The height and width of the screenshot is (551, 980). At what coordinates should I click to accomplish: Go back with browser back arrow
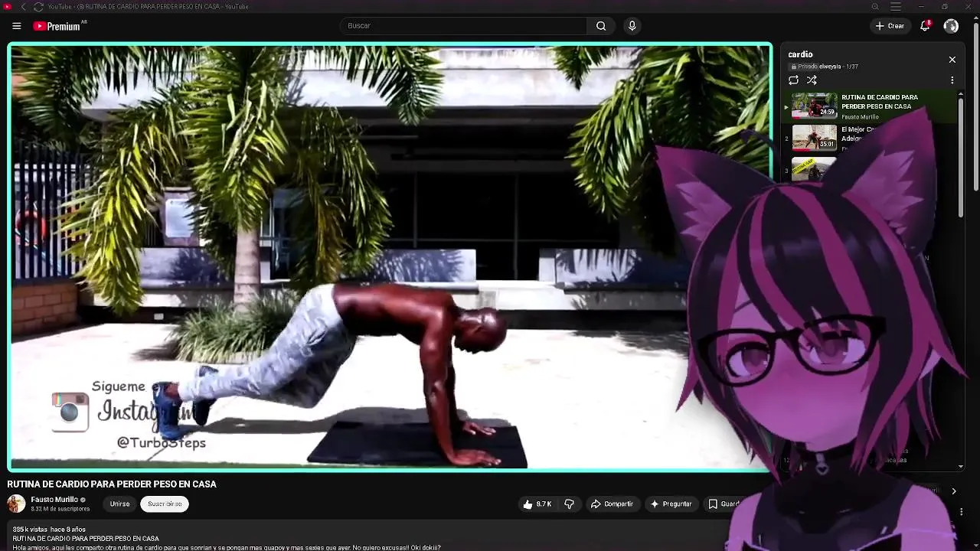tap(23, 7)
